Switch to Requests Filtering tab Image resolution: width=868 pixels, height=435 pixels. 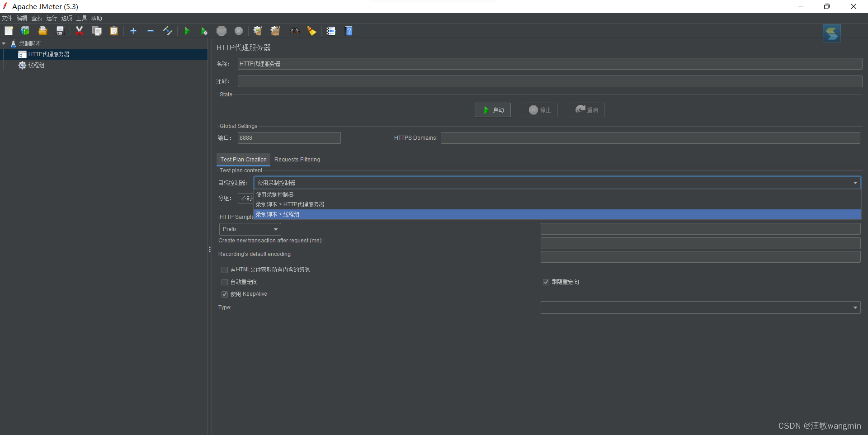[297, 160]
